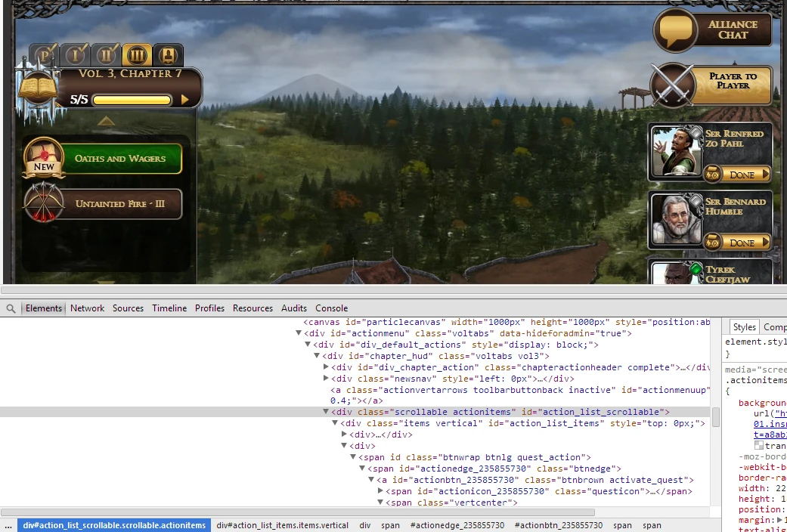Open the portrait bookmark tab
The width and height of the screenshot is (787, 532).
[168, 54]
